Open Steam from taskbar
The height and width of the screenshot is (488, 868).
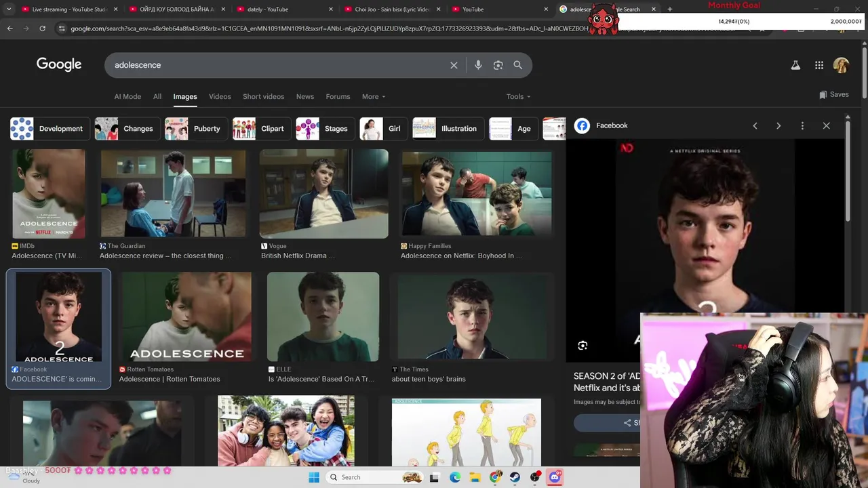pos(515,477)
